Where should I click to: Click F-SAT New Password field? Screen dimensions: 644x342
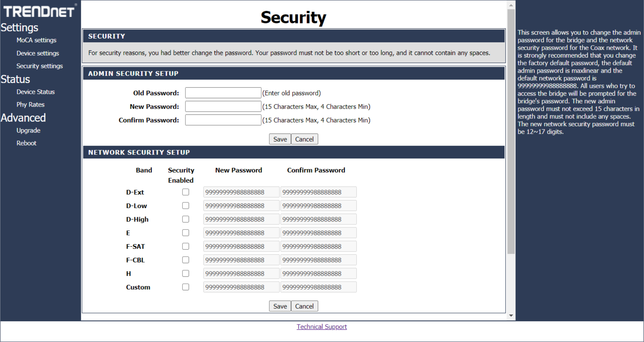[x=241, y=246]
